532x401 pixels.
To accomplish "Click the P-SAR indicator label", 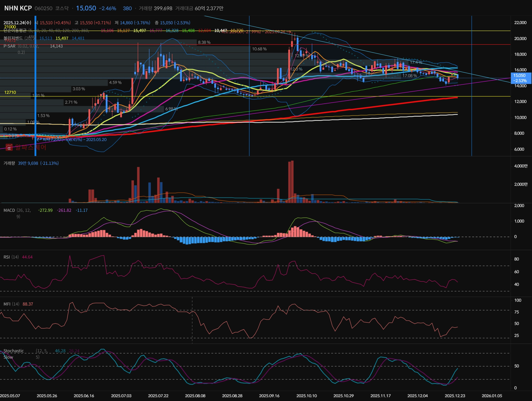I will [x=9, y=46].
